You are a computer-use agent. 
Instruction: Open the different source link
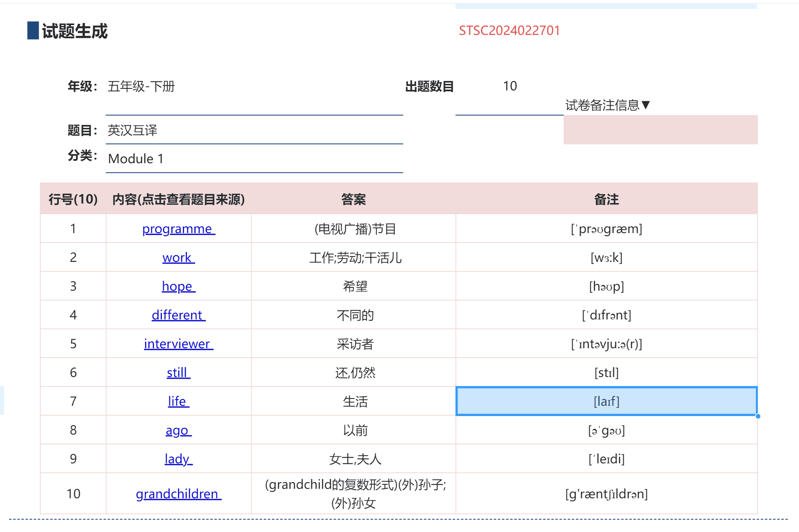point(179,315)
